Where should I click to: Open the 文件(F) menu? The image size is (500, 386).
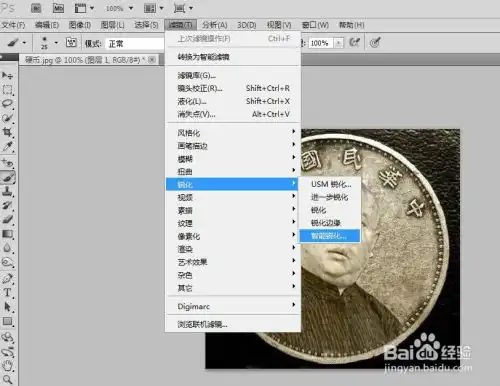[x=13, y=25]
